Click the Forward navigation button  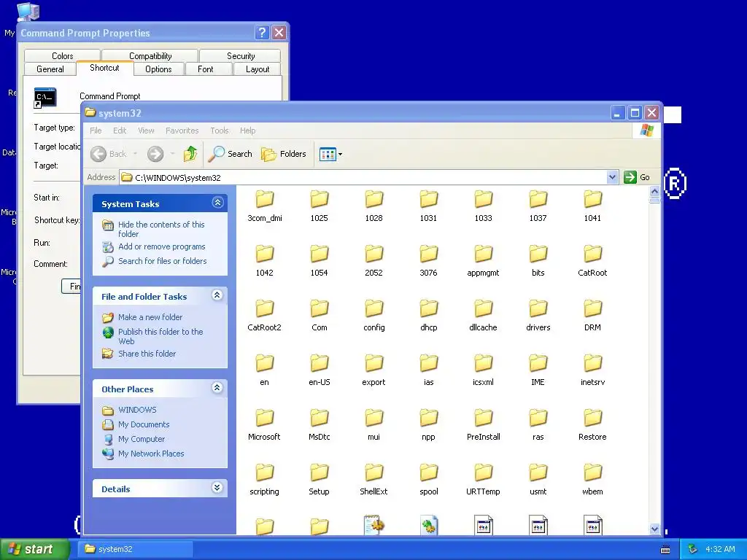tap(155, 154)
